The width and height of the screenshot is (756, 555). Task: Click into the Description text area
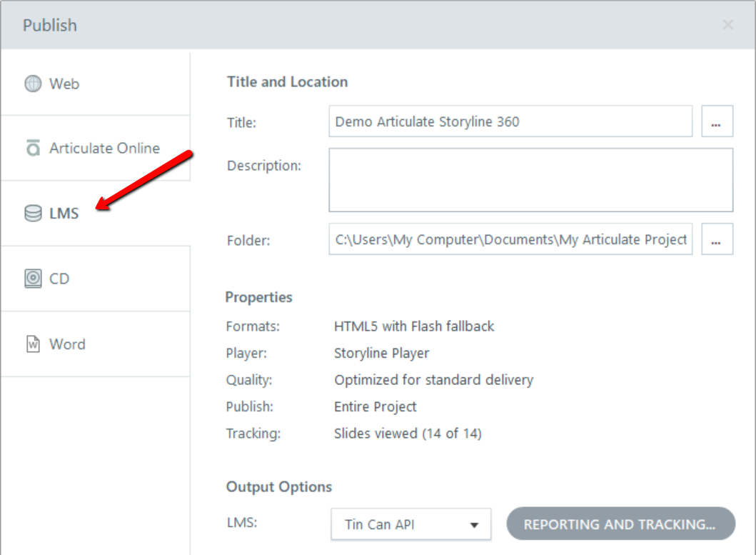pyautogui.click(x=531, y=180)
